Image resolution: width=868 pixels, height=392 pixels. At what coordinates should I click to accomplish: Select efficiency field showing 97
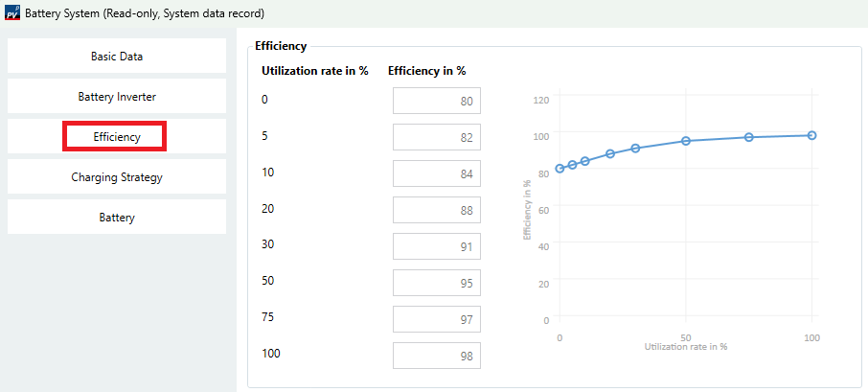pos(437,319)
